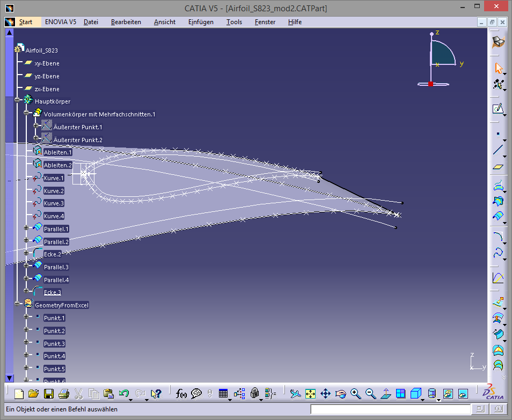Click the Spline curve tool icon
512x420 pixels.
point(498,253)
